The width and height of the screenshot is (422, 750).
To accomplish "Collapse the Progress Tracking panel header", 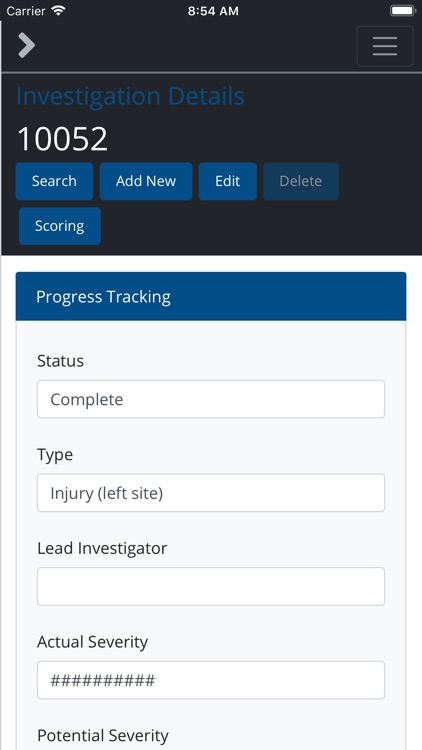I will [x=211, y=297].
